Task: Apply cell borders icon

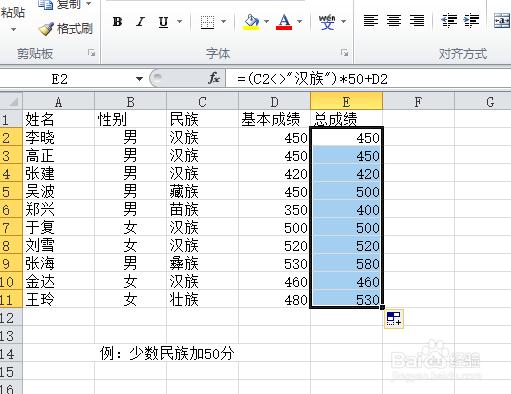Action: click(x=207, y=22)
